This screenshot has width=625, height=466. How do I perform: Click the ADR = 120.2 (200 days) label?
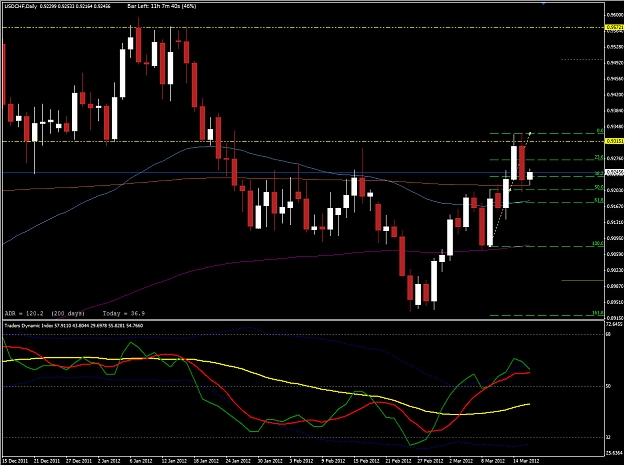45,313
